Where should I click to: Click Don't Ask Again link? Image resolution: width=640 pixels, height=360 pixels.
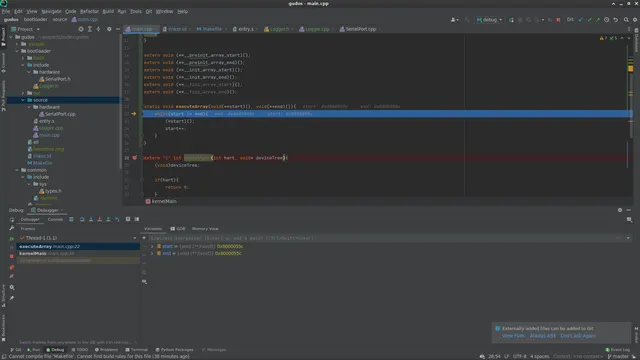(x=578, y=336)
